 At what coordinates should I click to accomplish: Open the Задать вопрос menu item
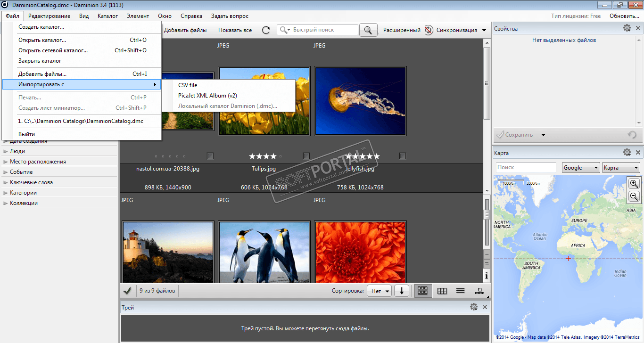(230, 16)
